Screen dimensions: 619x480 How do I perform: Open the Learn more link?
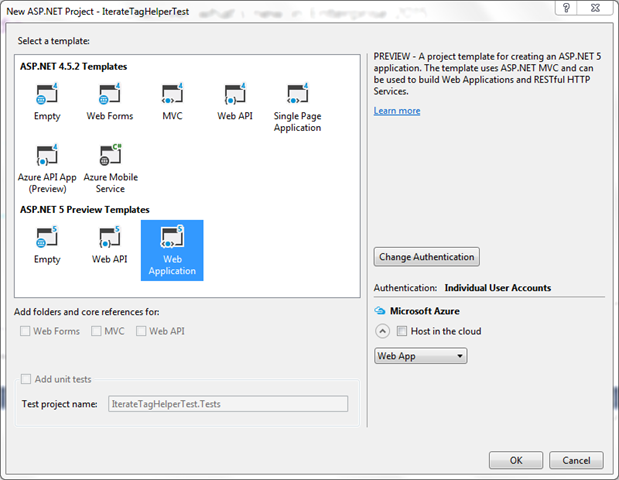coord(397,111)
